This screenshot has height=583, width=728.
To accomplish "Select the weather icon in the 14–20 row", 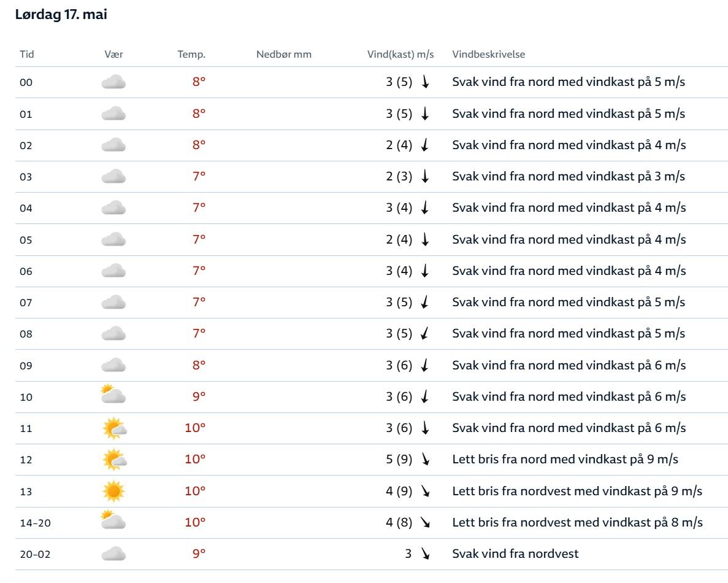I will pos(113,522).
